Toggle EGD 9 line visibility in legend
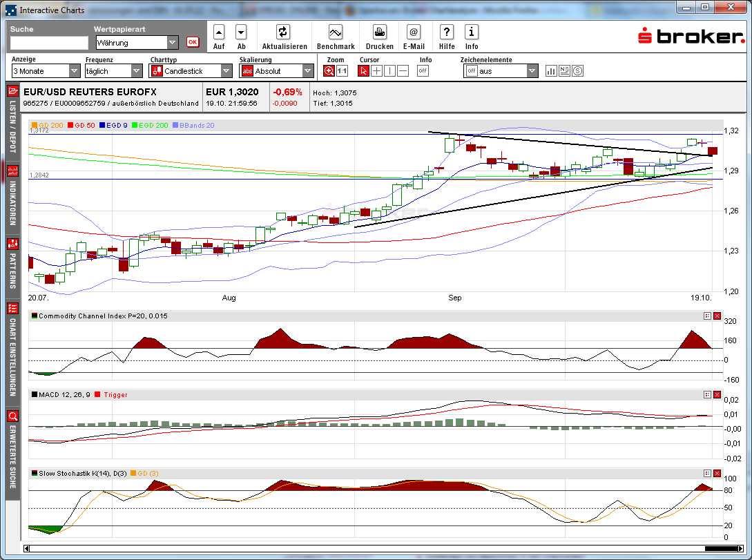 [113, 125]
